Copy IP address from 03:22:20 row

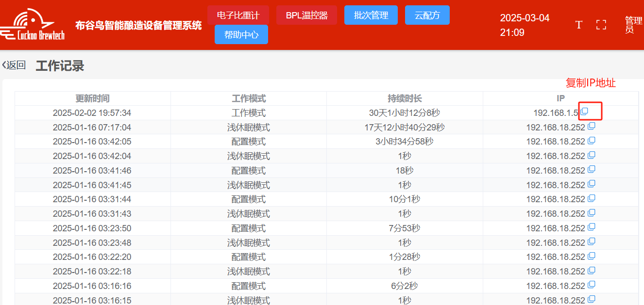click(591, 257)
